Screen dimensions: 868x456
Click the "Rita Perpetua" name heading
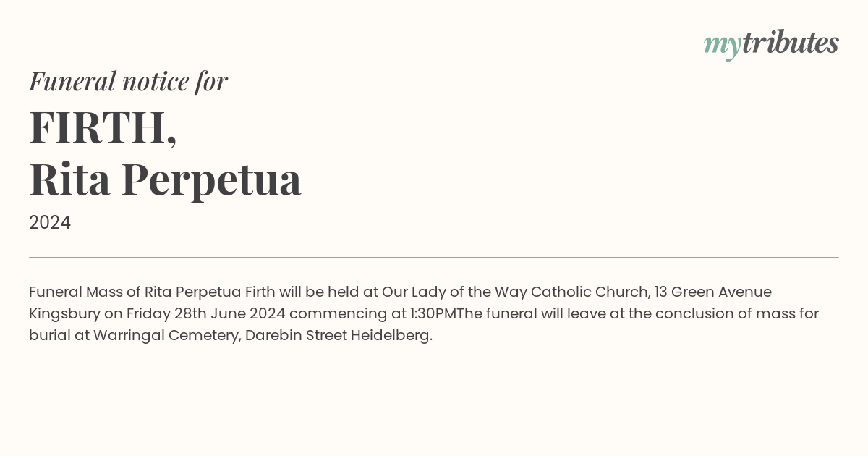165,179
